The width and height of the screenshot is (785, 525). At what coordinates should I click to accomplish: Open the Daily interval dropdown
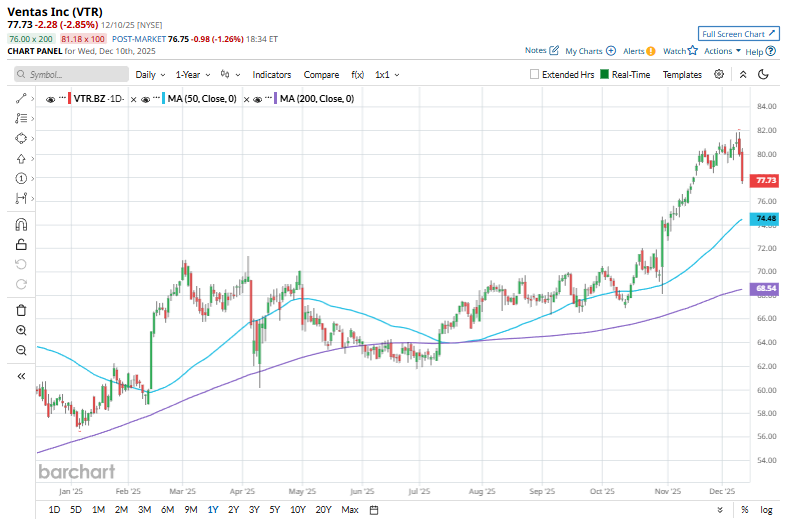tap(151, 75)
